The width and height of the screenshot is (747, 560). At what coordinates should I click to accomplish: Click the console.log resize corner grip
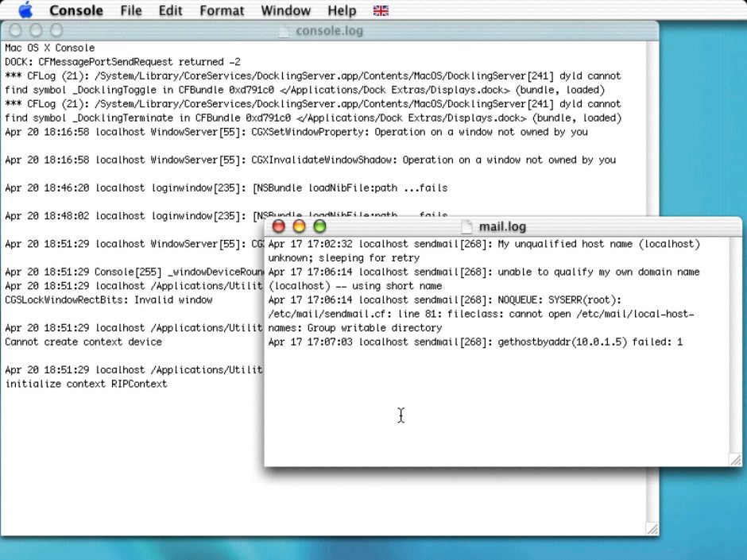click(652, 528)
